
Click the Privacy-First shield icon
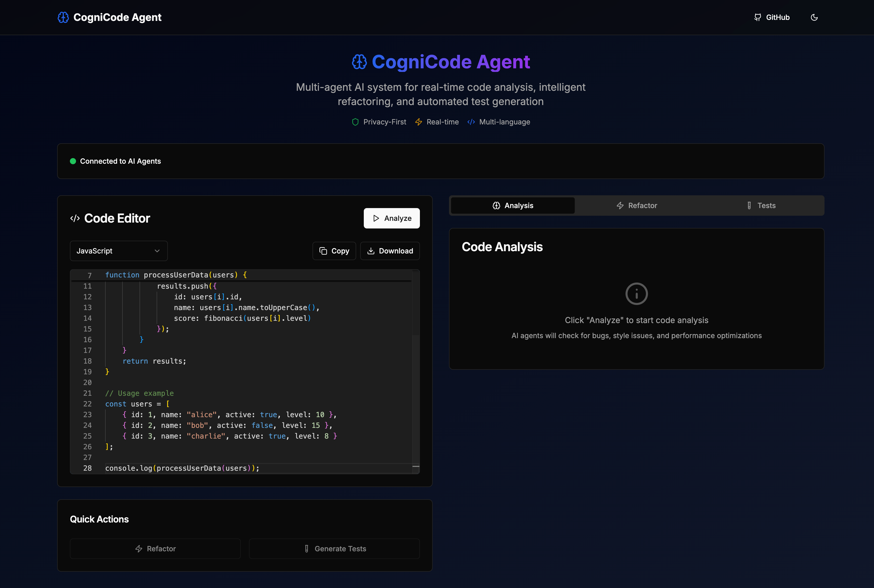tap(355, 122)
